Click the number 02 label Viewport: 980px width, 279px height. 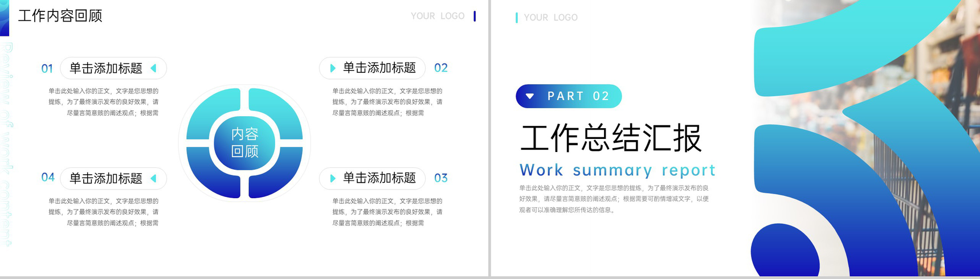pyautogui.click(x=441, y=68)
